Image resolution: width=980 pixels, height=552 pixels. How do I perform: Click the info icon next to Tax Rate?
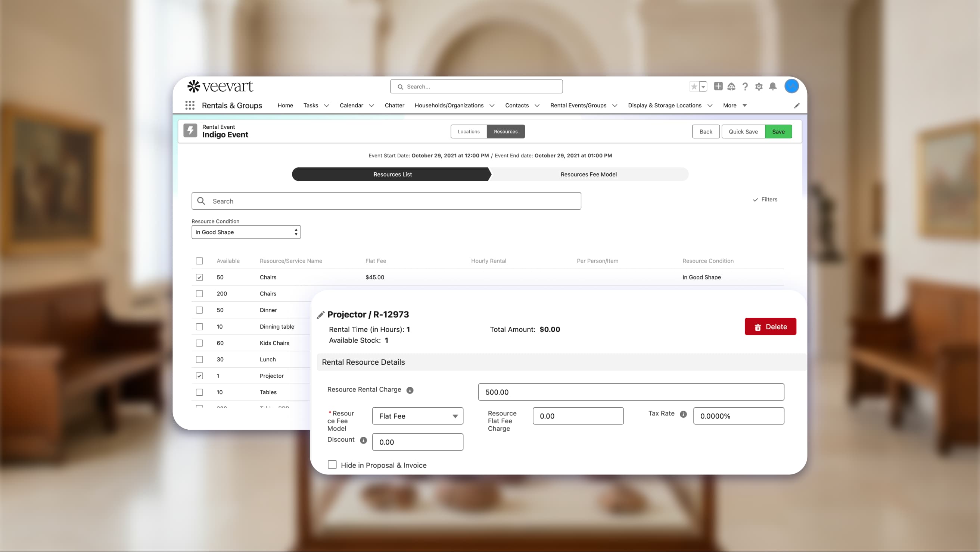click(683, 414)
